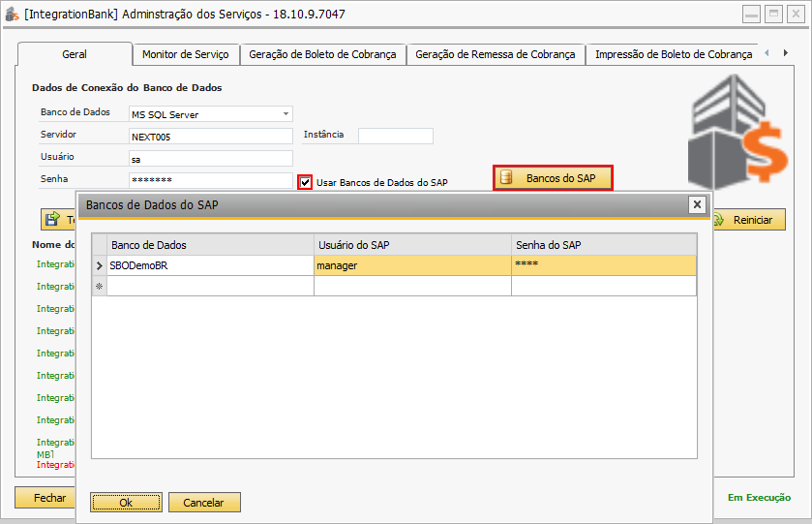The height and width of the screenshot is (524, 812).
Task: Select the SBODemoBR database cell
Action: (210, 265)
